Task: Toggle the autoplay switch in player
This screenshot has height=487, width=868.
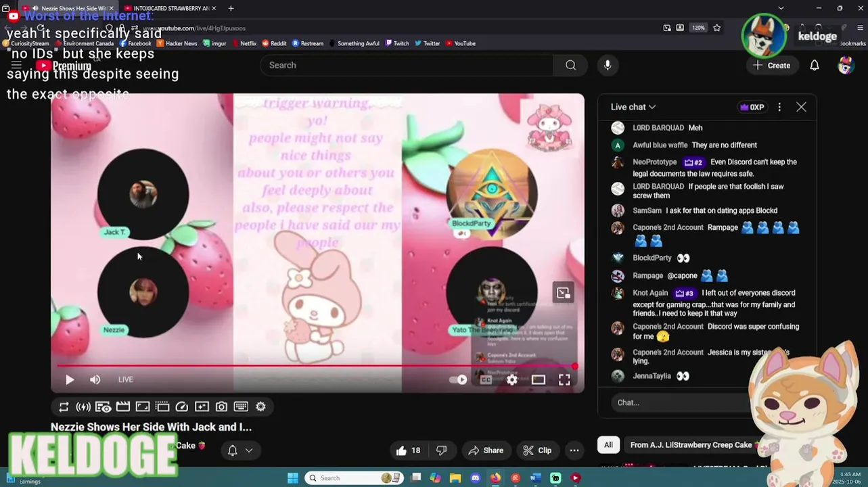Action: point(459,379)
